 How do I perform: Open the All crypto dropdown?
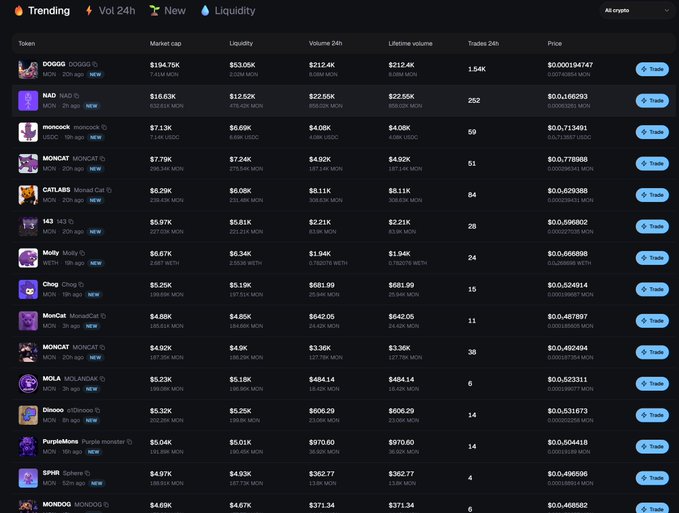click(637, 10)
